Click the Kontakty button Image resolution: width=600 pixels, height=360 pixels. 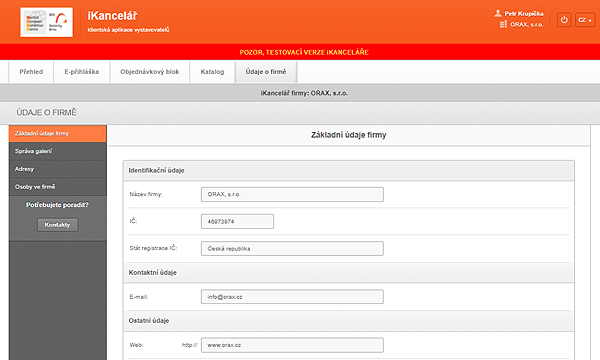coord(57,225)
